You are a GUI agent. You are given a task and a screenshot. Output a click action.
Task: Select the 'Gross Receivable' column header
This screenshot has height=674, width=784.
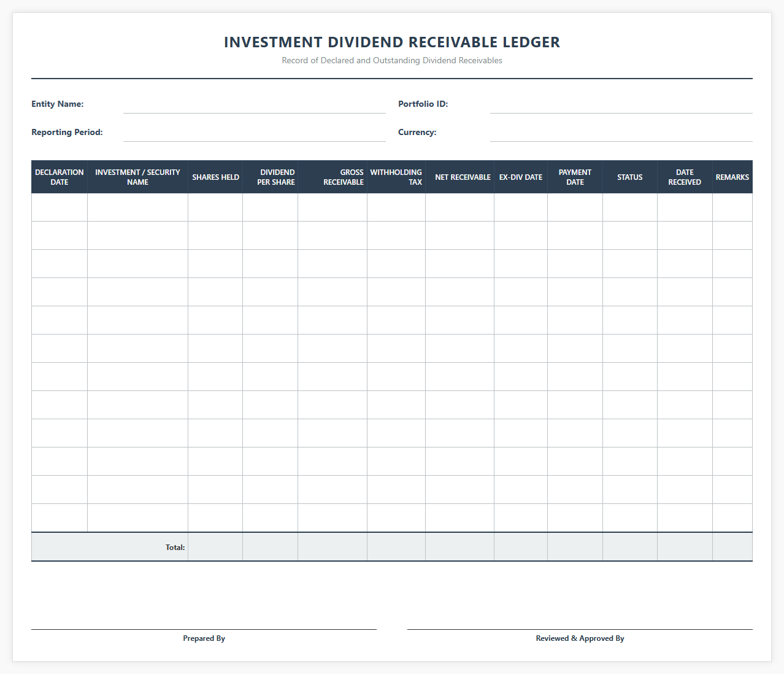coord(332,177)
